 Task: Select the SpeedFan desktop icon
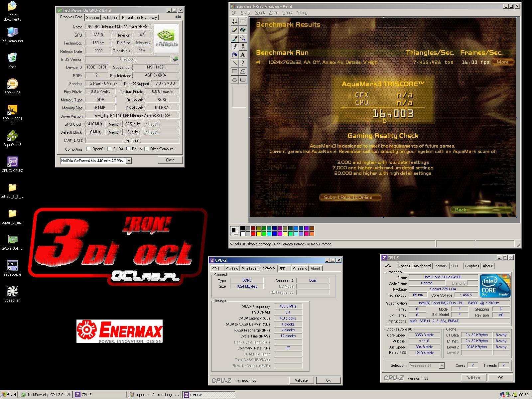[x=12, y=294]
